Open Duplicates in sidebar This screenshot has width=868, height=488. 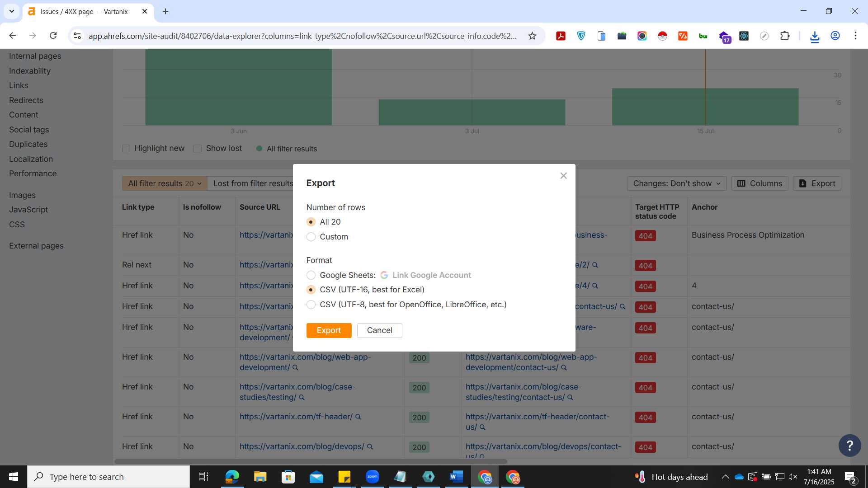click(x=28, y=144)
